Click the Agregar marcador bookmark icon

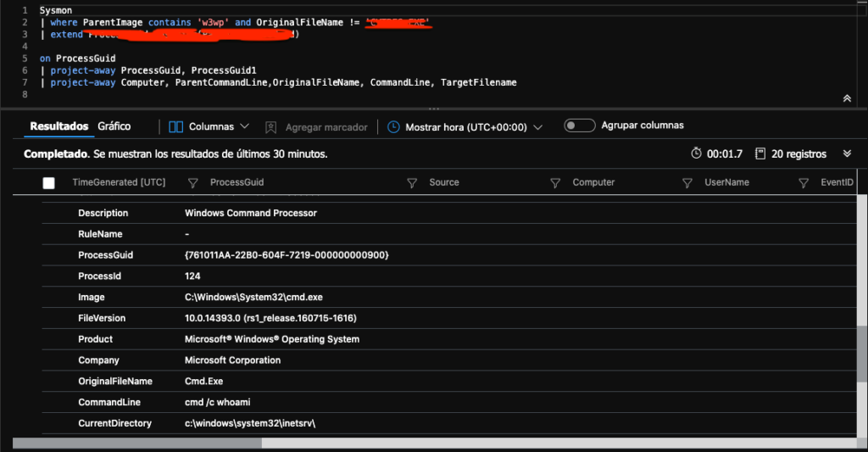coord(270,127)
